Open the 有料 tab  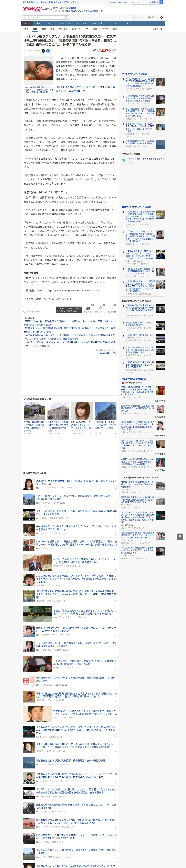(128, 23)
